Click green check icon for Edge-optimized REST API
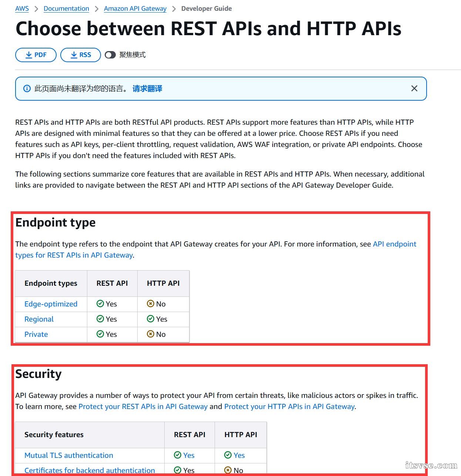 (x=100, y=304)
